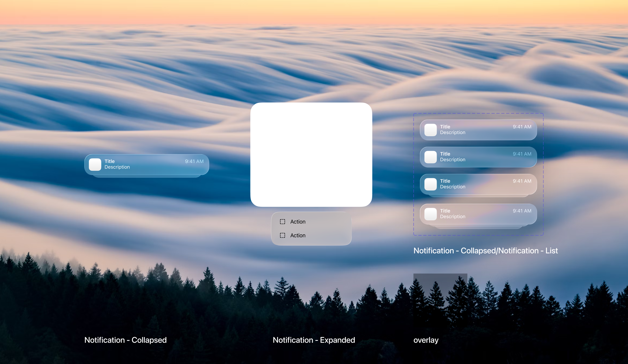Viewport: 628px width, 364px height.
Task: Click the dashed square icon beside the second Action
Action: (x=282, y=235)
